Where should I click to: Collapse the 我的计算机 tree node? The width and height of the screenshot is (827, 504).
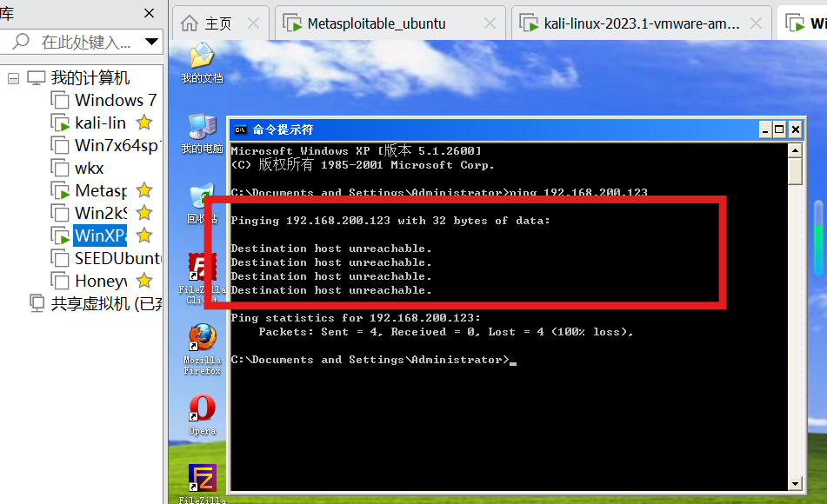(14, 78)
